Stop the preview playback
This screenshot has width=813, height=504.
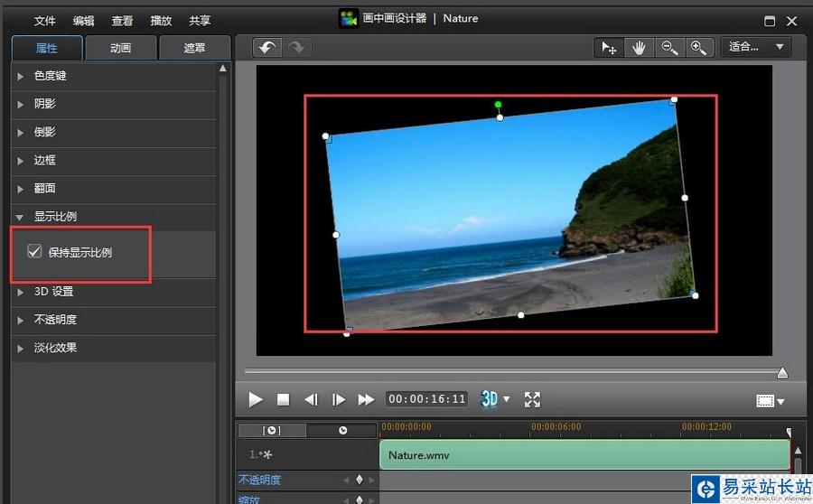pyautogui.click(x=283, y=399)
